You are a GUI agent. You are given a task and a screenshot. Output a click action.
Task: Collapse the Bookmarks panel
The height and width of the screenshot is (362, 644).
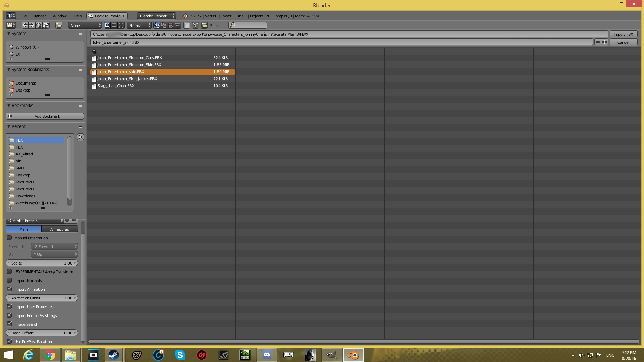[9, 106]
